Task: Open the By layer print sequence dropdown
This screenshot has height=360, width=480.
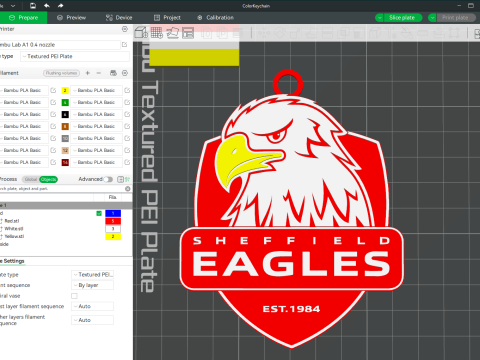Action: [92, 285]
